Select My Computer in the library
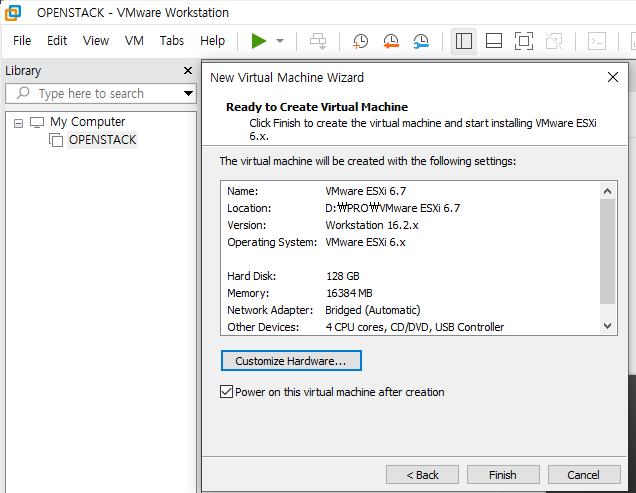The width and height of the screenshot is (636, 493). [x=88, y=122]
